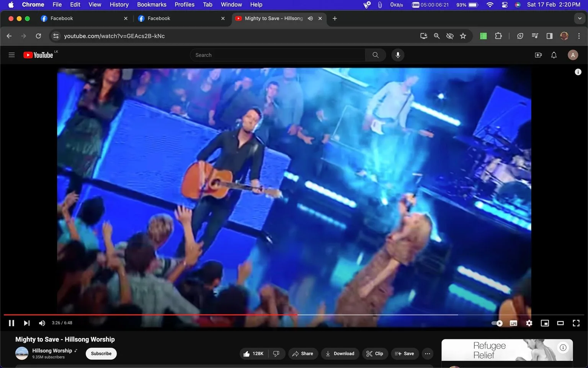
Task: Open YouTube notifications bell
Action: click(x=554, y=55)
